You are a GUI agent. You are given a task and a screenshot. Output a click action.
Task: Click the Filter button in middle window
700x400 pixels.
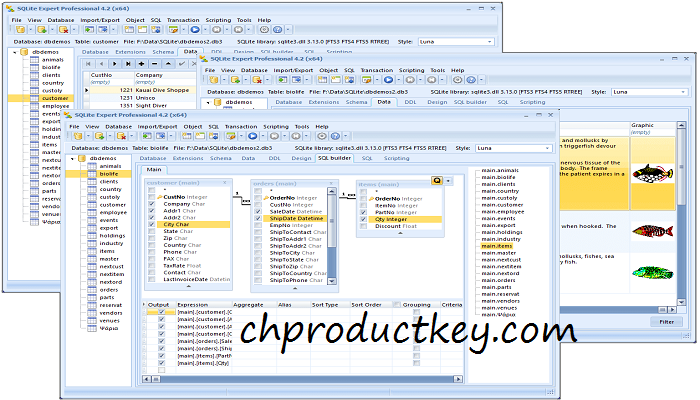tap(667, 322)
